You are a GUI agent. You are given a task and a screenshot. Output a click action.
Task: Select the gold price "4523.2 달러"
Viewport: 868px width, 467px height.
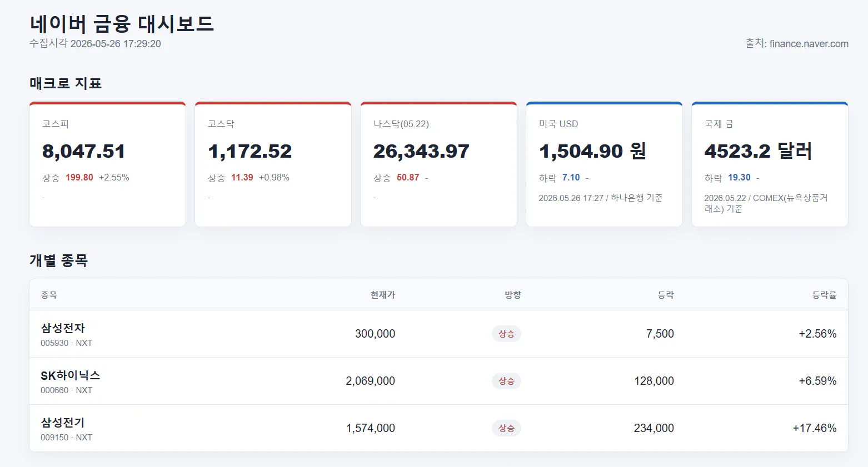pyautogui.click(x=758, y=151)
